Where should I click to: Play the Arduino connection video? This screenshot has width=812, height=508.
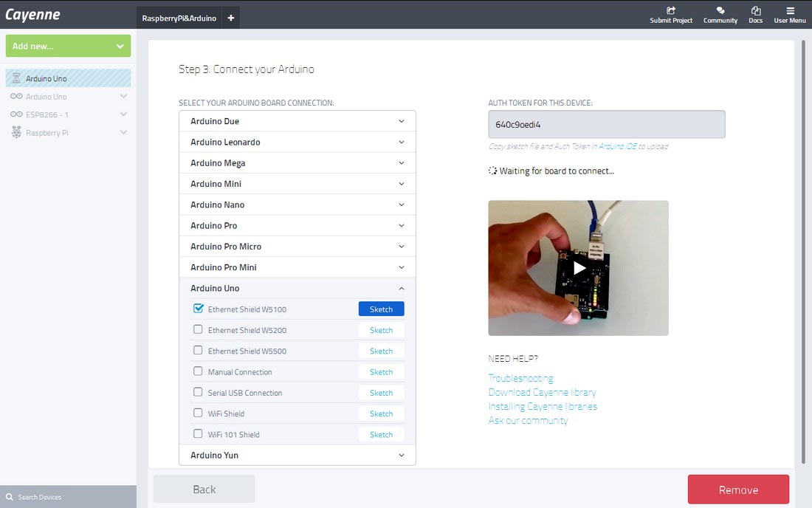pos(579,268)
